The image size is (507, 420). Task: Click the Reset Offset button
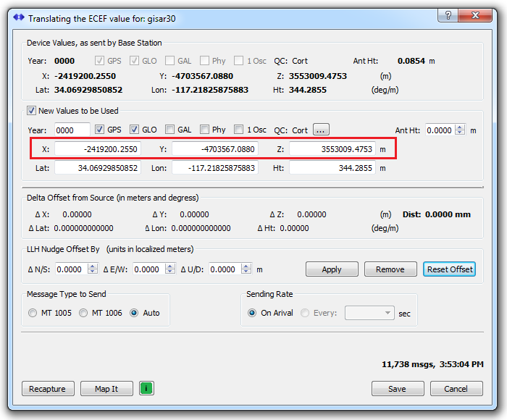[450, 269]
